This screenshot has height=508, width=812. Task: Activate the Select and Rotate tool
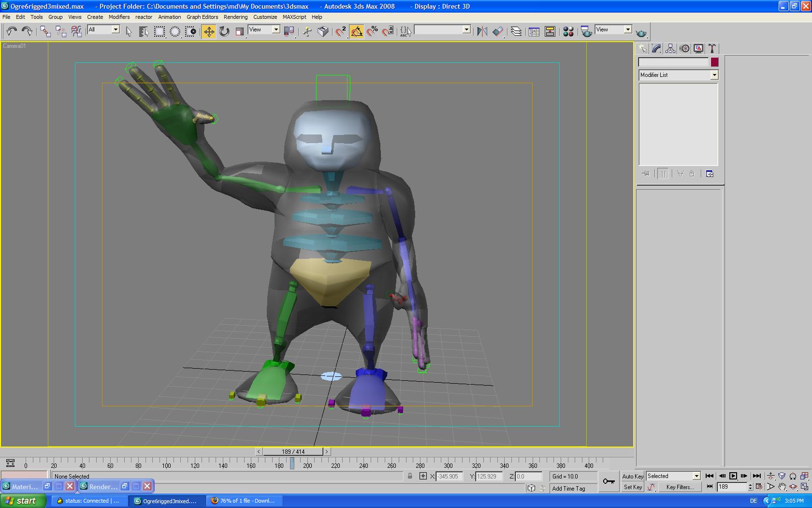[x=224, y=31]
